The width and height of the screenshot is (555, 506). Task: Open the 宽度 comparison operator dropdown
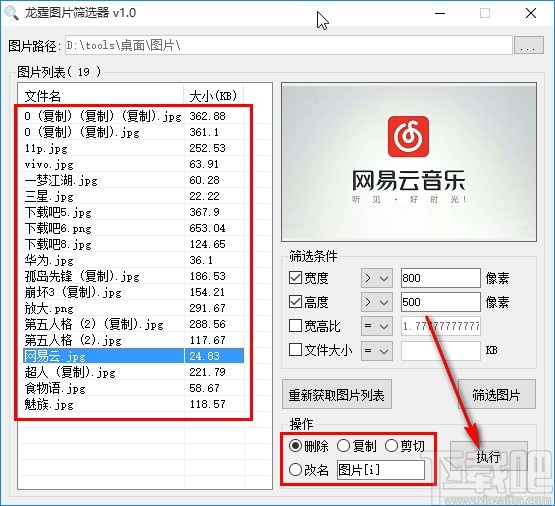coord(377,278)
